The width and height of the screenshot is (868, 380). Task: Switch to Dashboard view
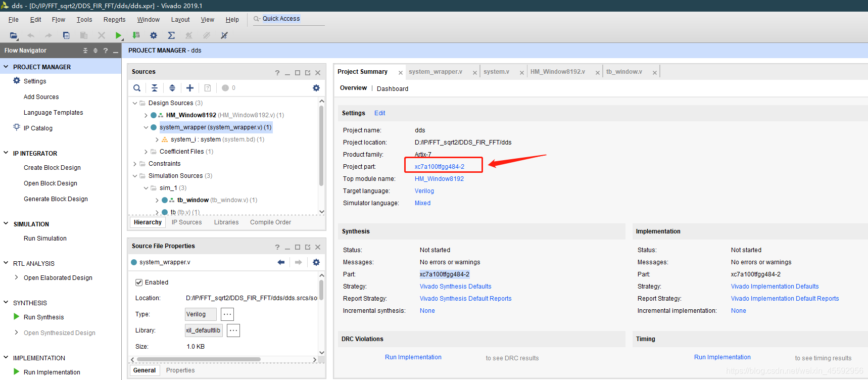[393, 88]
